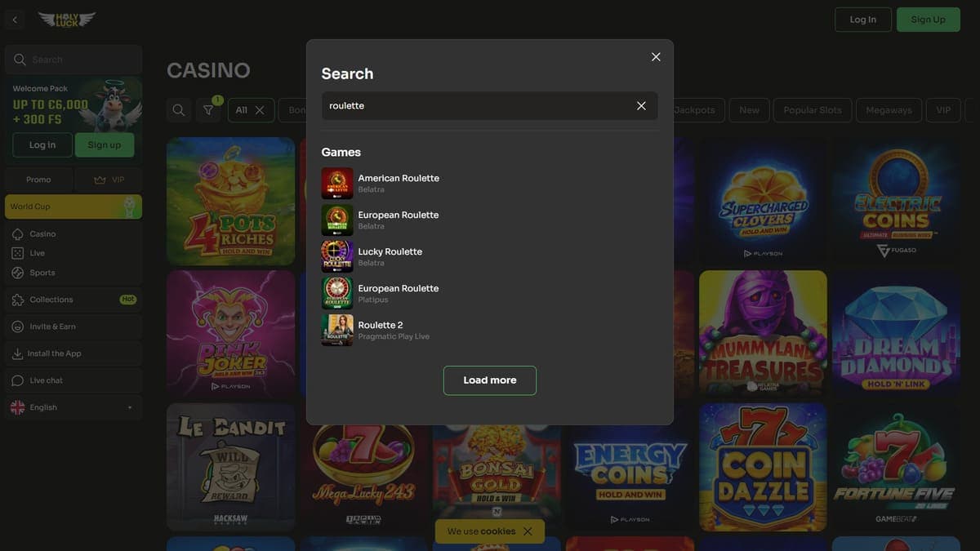
Task: Click the top Sign Up button
Action: point(929,20)
